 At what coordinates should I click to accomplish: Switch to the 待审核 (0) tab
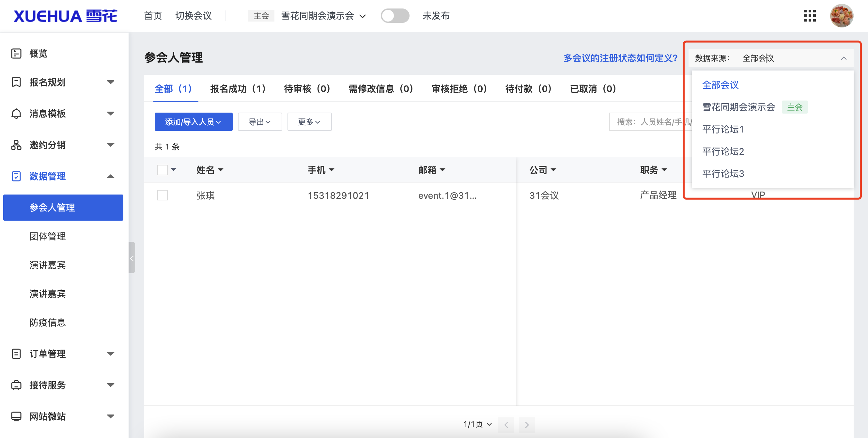[307, 88]
